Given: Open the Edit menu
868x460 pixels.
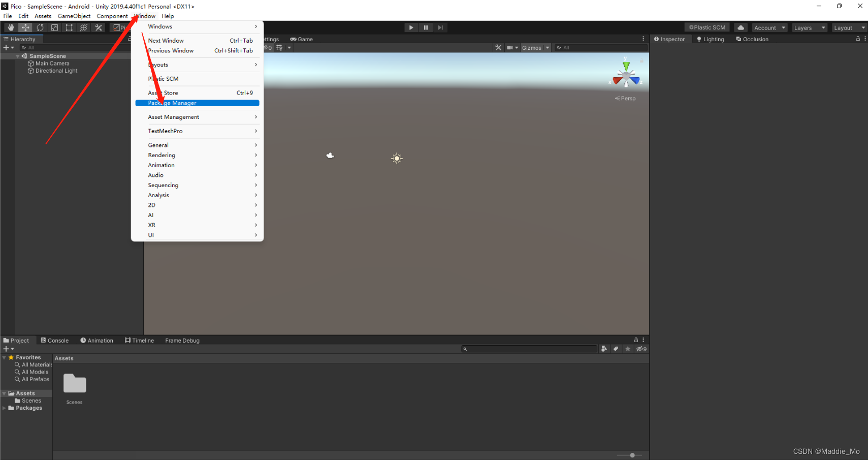Looking at the screenshot, I should click(x=23, y=16).
